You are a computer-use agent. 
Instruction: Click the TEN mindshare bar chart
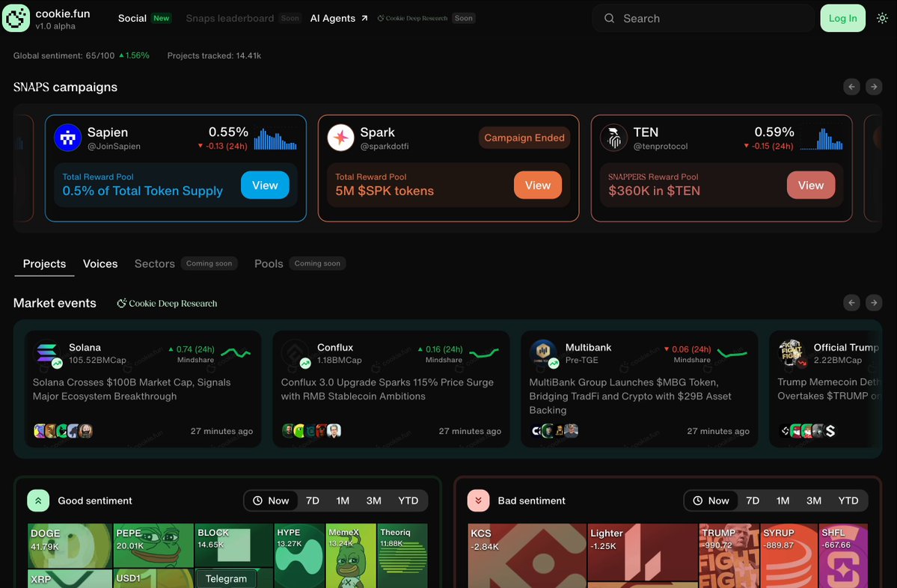(821, 139)
